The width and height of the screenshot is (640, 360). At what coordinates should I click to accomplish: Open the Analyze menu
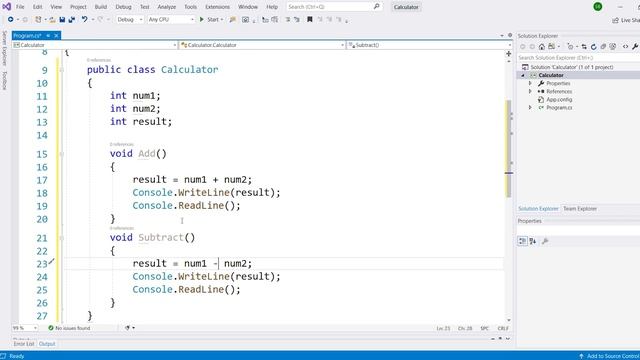point(167,7)
